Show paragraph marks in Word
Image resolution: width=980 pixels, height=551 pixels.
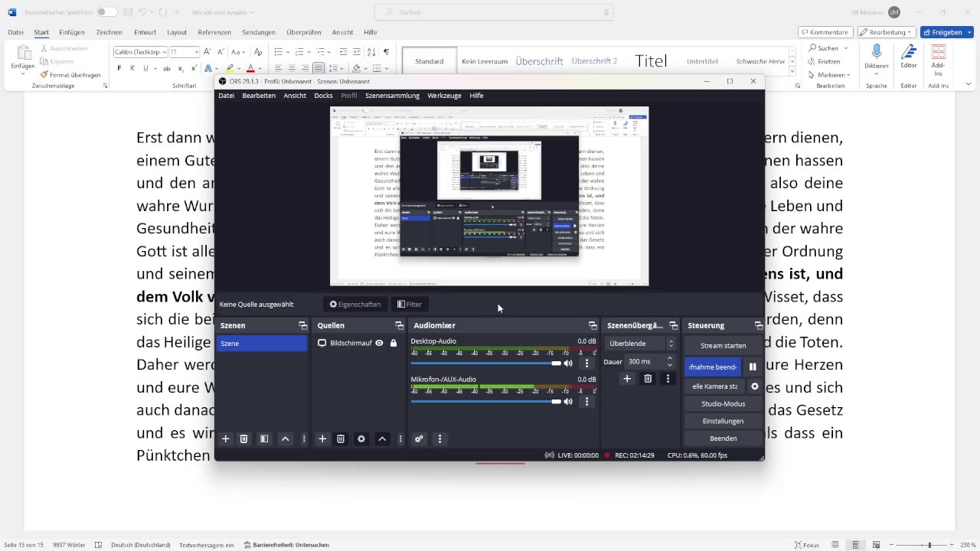coord(386,52)
